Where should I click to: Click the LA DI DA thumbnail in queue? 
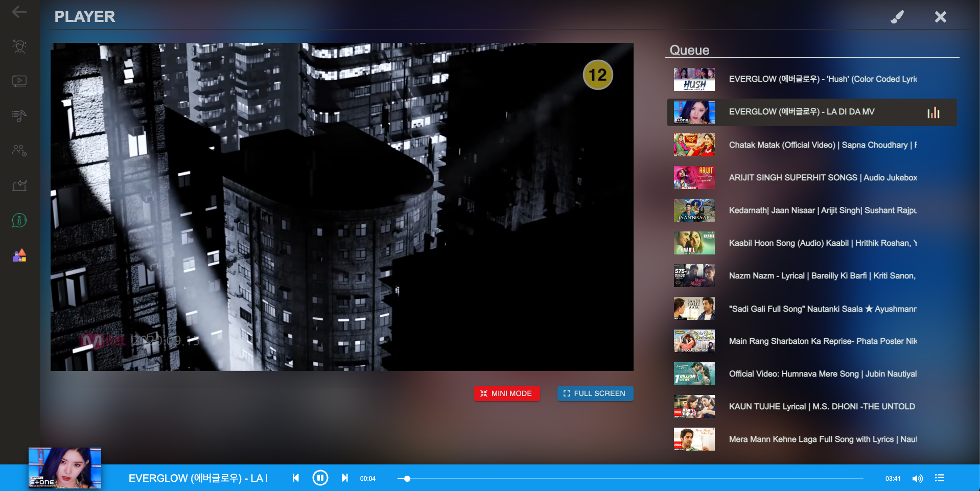pyautogui.click(x=694, y=112)
